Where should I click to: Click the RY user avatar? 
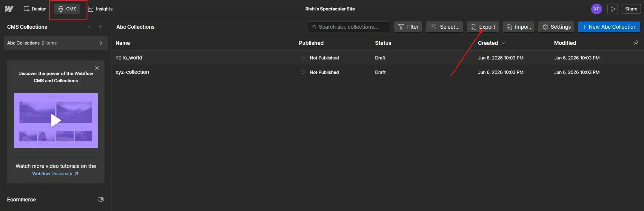click(596, 9)
